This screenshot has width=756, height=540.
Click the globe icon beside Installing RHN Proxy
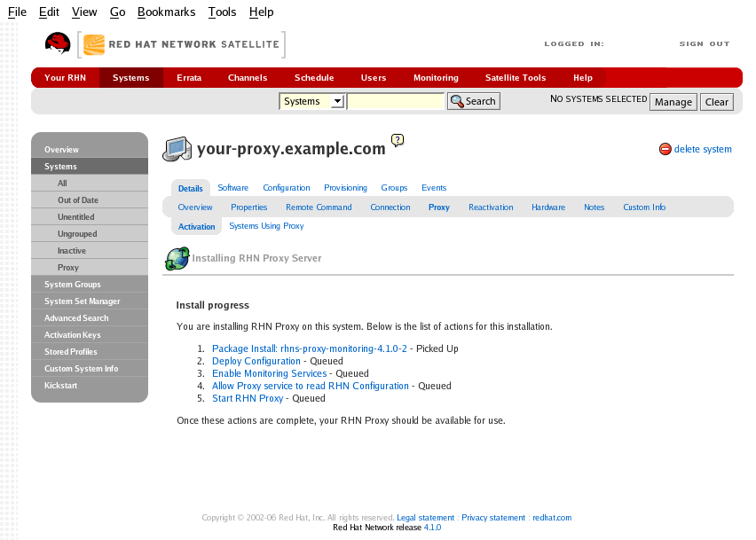177,259
